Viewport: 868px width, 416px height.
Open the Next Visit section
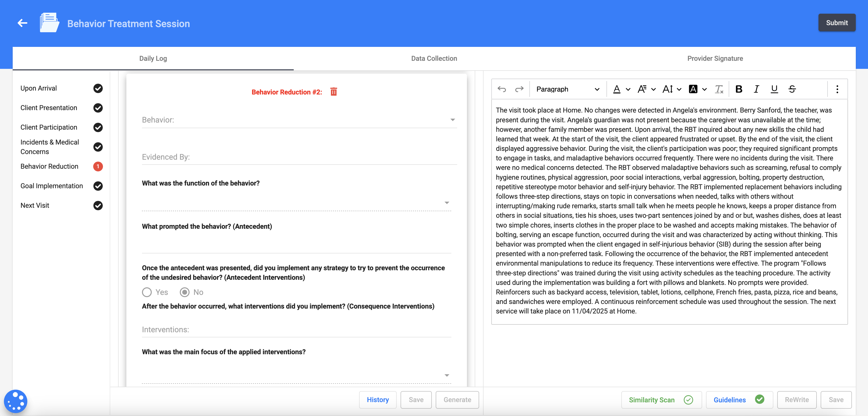[62, 206]
